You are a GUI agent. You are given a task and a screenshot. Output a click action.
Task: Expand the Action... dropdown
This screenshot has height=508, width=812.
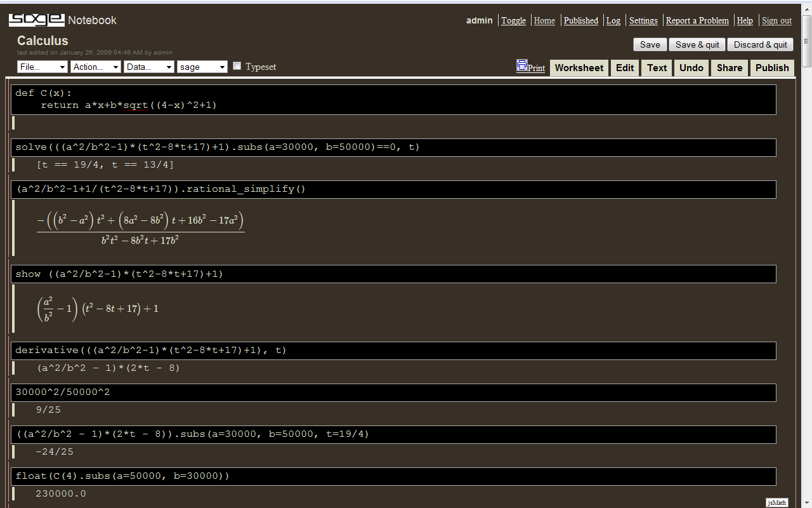[96, 67]
